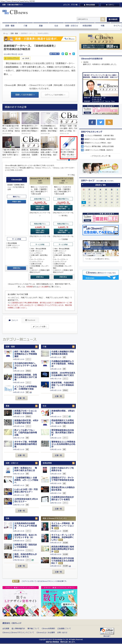122x644 pixels.
Task: Click 登録して全文を読む button
Action: tap(24, 95)
